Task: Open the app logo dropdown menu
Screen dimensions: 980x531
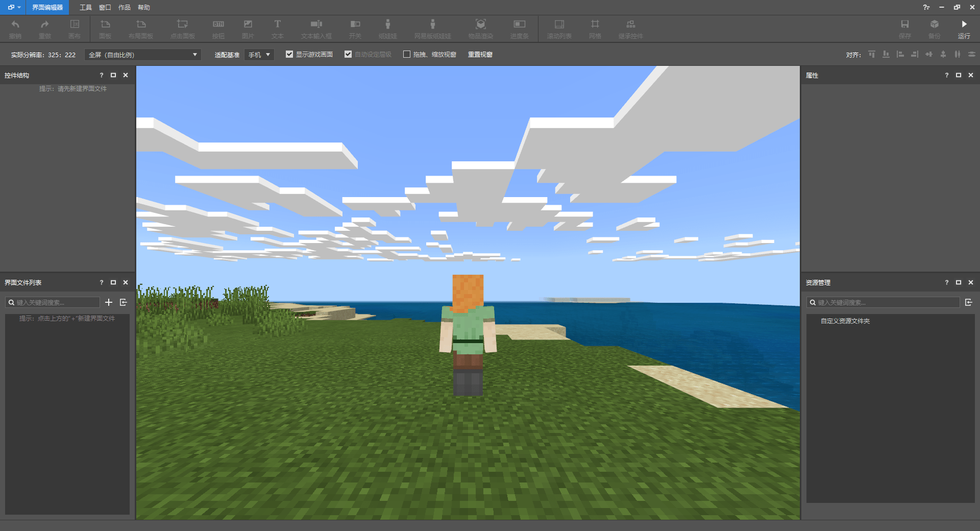Action: tap(14, 7)
